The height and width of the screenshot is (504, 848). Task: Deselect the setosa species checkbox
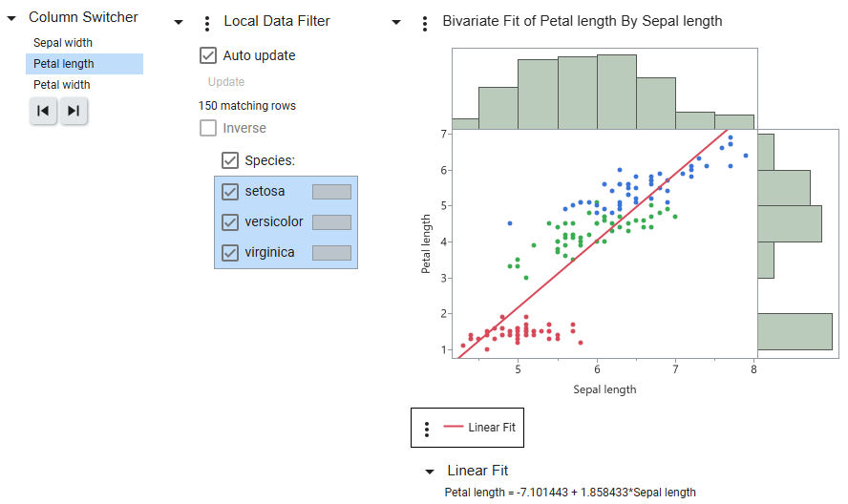(x=230, y=192)
